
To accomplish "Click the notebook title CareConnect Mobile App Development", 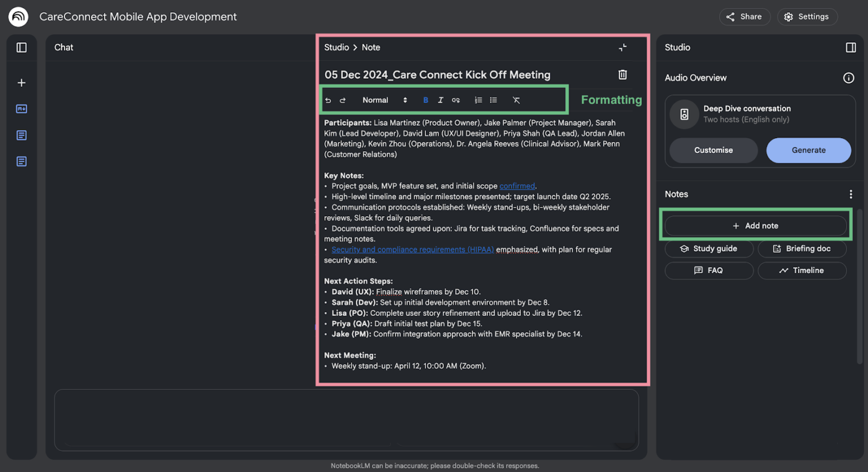I will (138, 17).
